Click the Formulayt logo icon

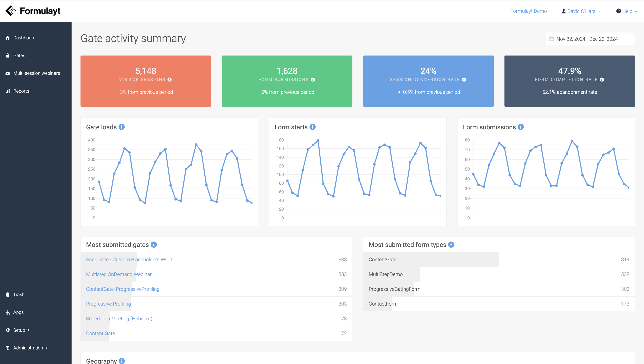11,11
